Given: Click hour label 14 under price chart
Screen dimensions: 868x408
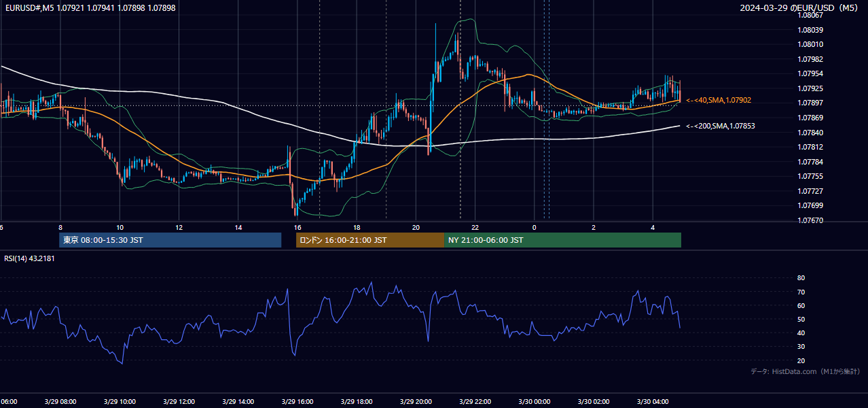Looking at the screenshot, I should (238, 227).
